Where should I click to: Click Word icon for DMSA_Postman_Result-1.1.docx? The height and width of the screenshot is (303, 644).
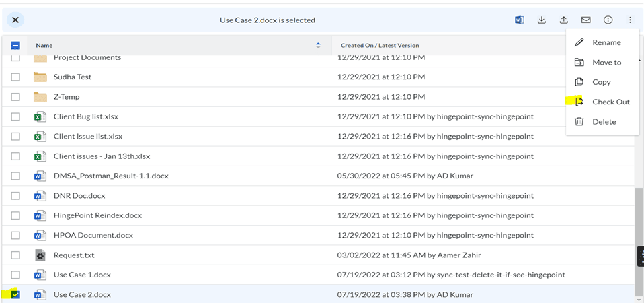[x=40, y=176]
